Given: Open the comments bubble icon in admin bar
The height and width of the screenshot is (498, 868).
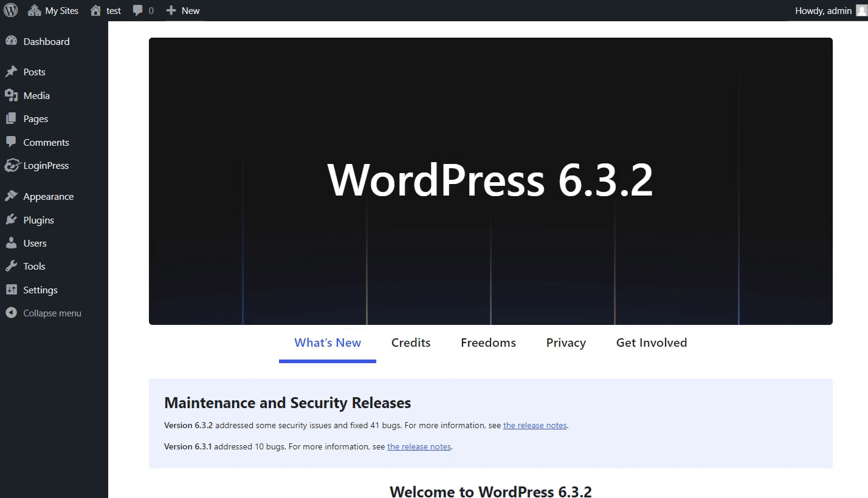Looking at the screenshot, I should point(138,11).
